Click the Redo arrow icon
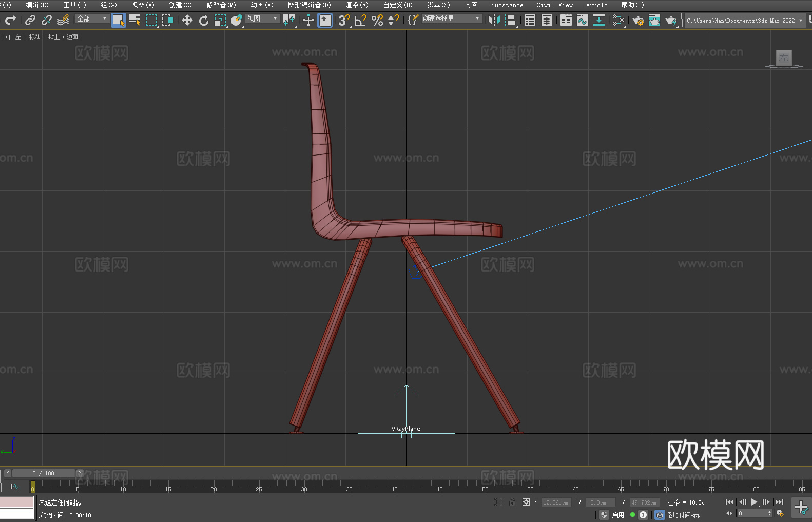Image resolution: width=812 pixels, height=522 pixels. [10, 20]
